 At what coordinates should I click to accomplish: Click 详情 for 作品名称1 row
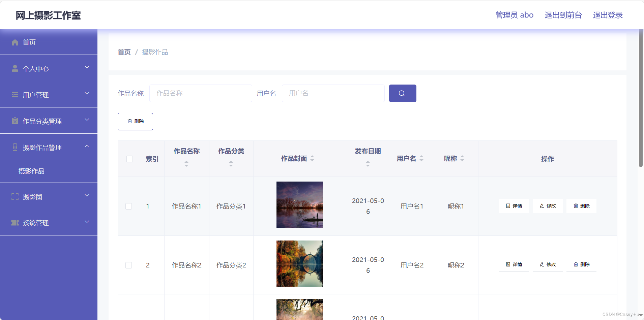(514, 206)
